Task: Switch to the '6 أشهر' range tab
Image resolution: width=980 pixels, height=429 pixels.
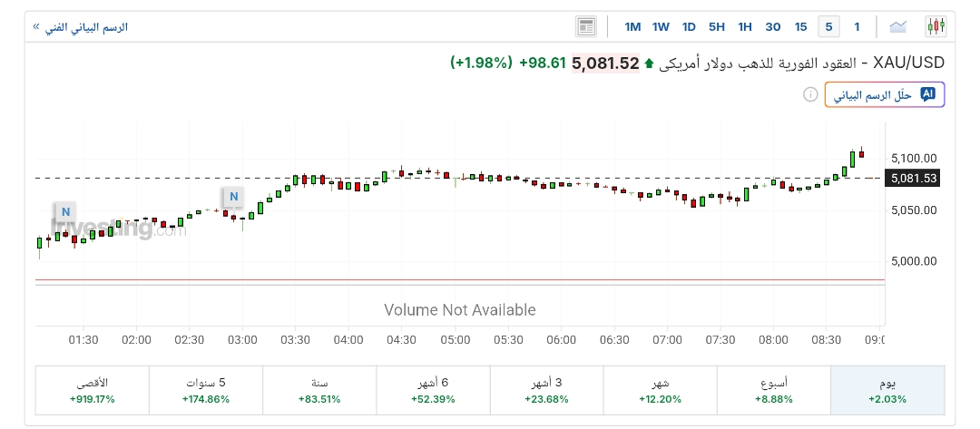Action: pos(432,391)
